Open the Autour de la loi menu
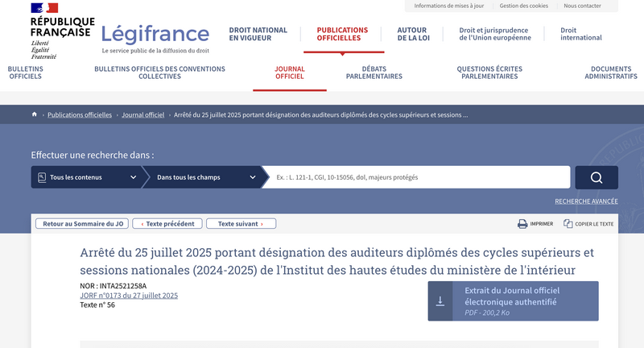Viewport: 644px width, 348px height. point(412,34)
